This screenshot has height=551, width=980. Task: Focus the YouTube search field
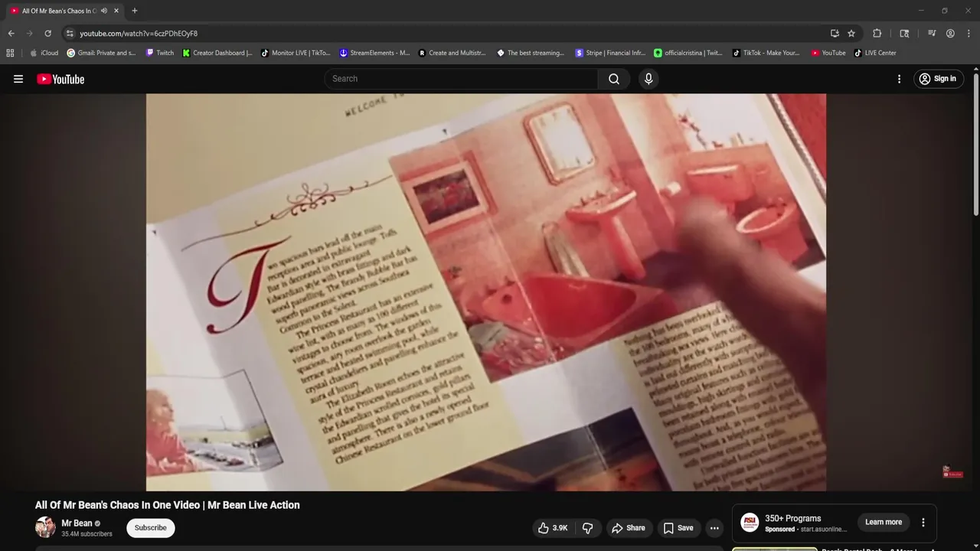[x=462, y=79]
